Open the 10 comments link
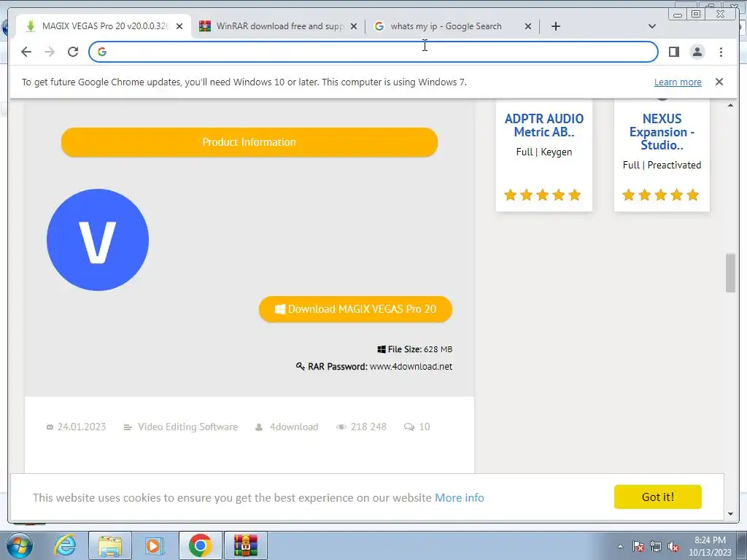Screen dimensions: 747x560 425,427
